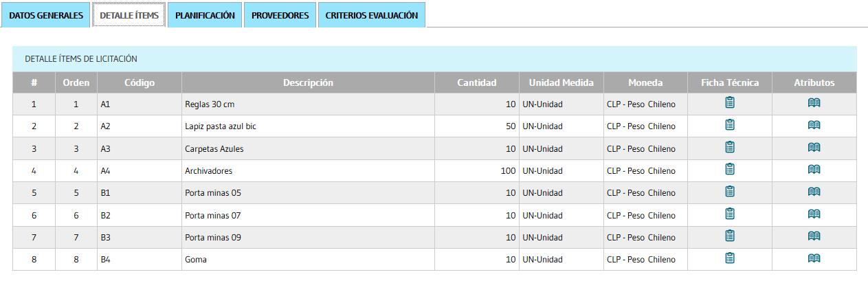Select the Criterios Evaluación tab
Screen dimensions: 868x281
pyautogui.click(x=371, y=15)
